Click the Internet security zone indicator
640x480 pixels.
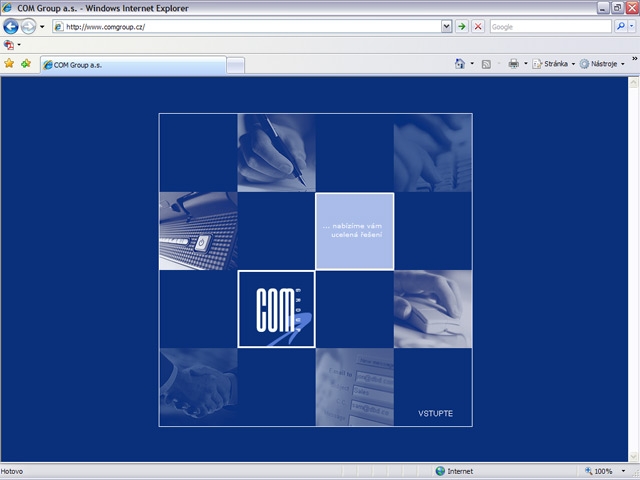(454, 471)
